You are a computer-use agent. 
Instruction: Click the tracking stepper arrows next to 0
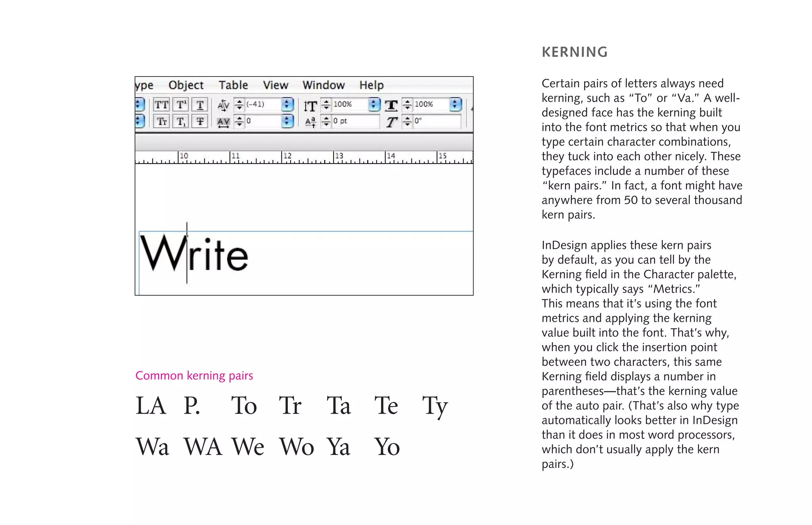pos(239,121)
